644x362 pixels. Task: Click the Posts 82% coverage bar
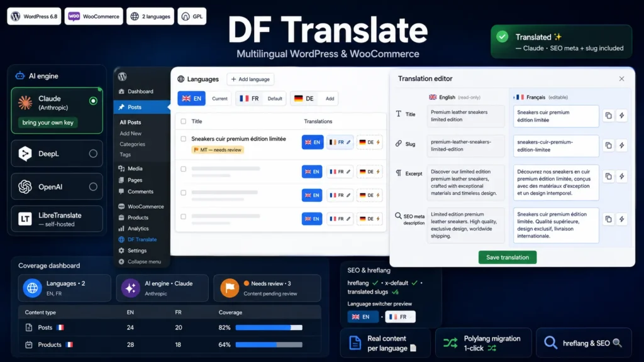[x=269, y=327]
